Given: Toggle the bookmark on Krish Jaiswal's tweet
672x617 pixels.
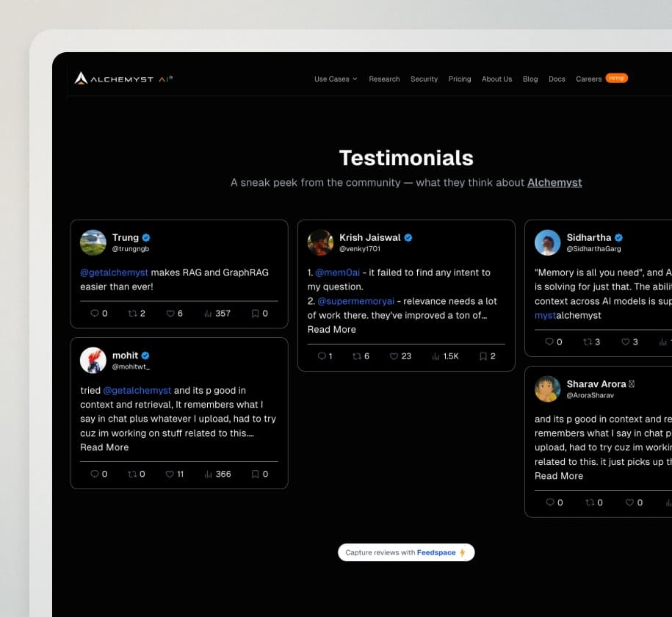Looking at the screenshot, I should tap(483, 356).
